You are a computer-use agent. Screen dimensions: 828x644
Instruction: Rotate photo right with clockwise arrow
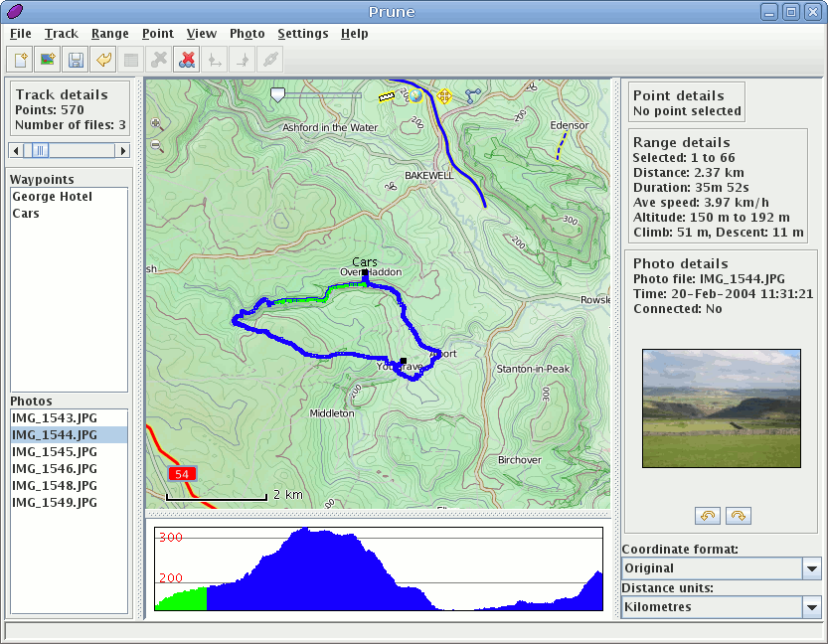pyautogui.click(x=739, y=515)
